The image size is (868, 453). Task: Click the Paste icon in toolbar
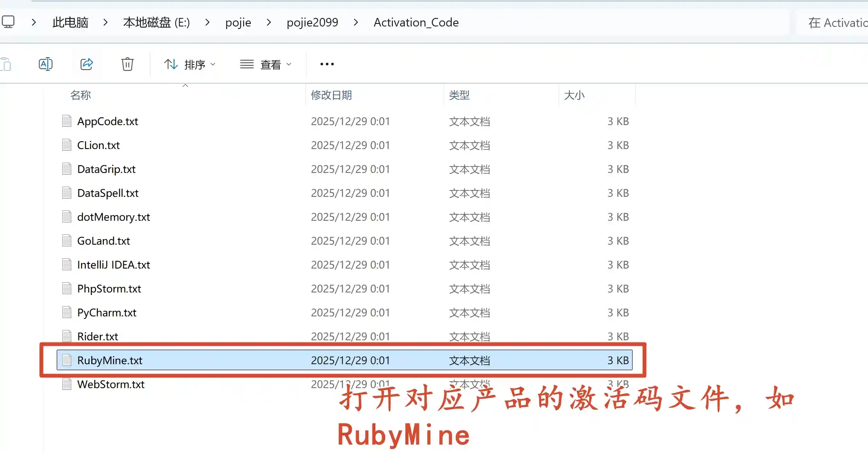coord(6,64)
